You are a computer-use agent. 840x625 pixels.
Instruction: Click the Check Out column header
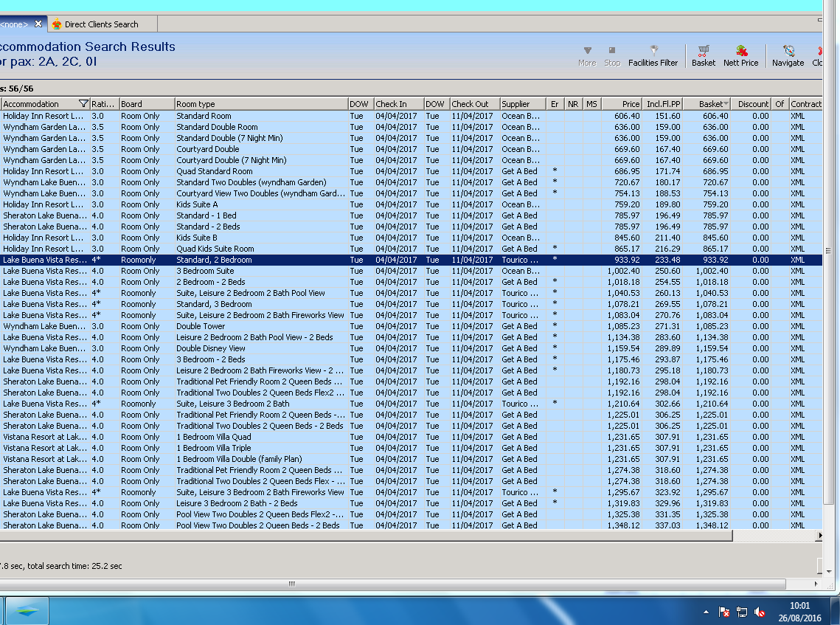pyautogui.click(x=475, y=103)
